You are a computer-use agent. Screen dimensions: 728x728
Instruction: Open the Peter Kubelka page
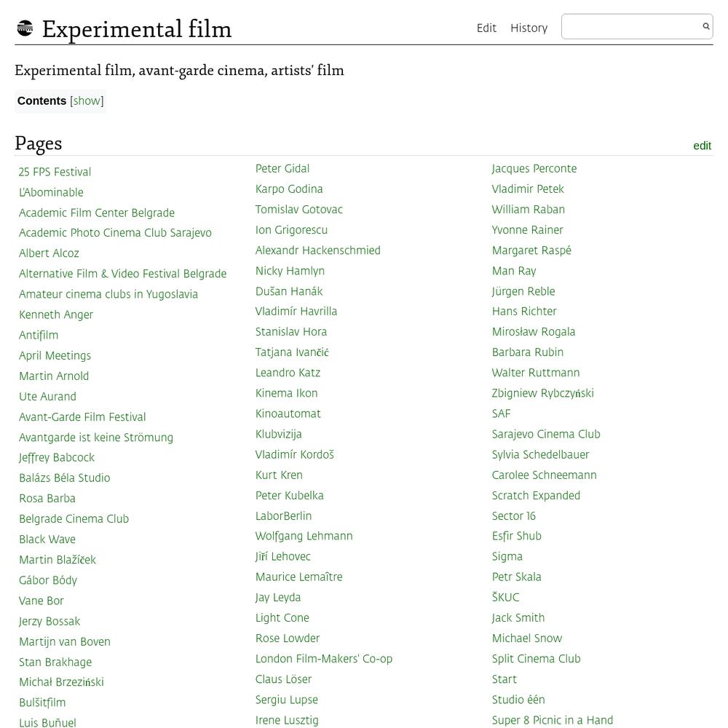[x=289, y=495]
